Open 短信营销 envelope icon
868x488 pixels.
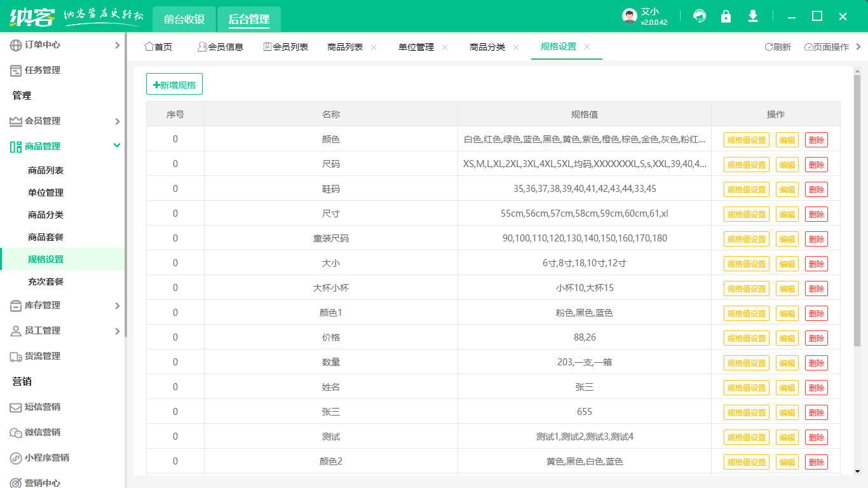coord(16,407)
